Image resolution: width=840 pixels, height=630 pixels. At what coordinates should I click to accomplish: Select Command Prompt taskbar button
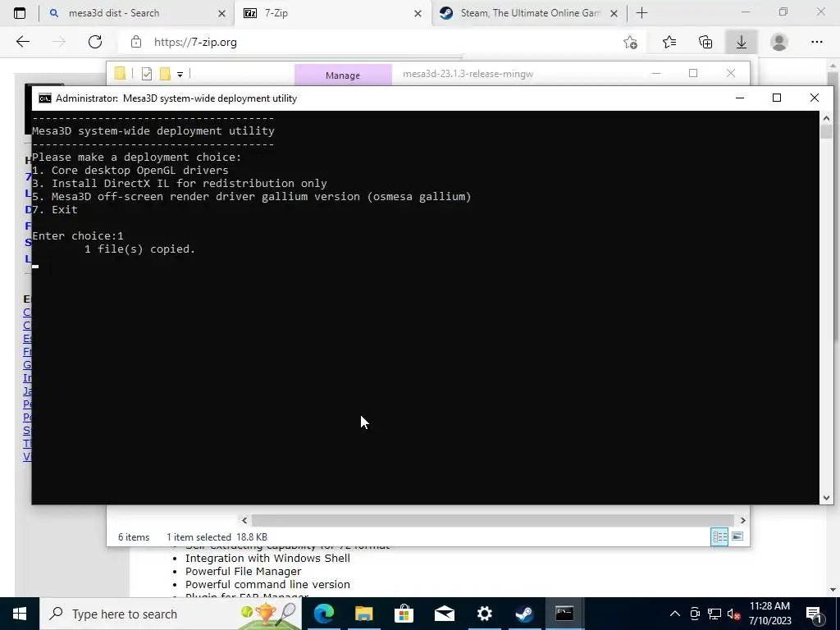[564, 614]
